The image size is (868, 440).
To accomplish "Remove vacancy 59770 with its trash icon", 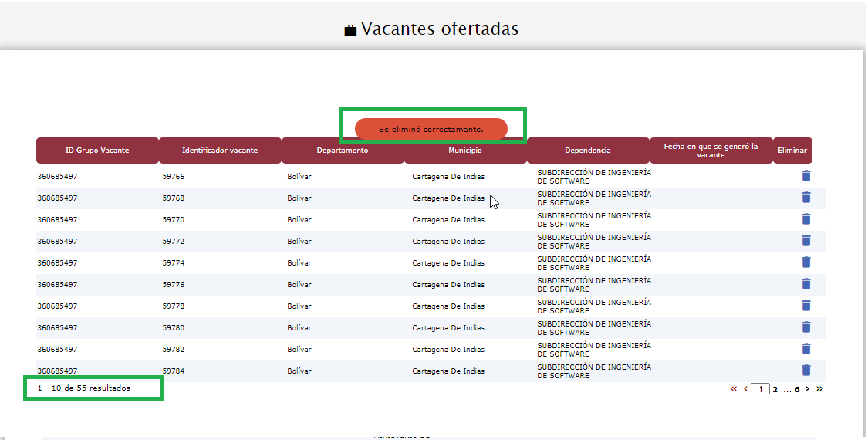I will [806, 219].
